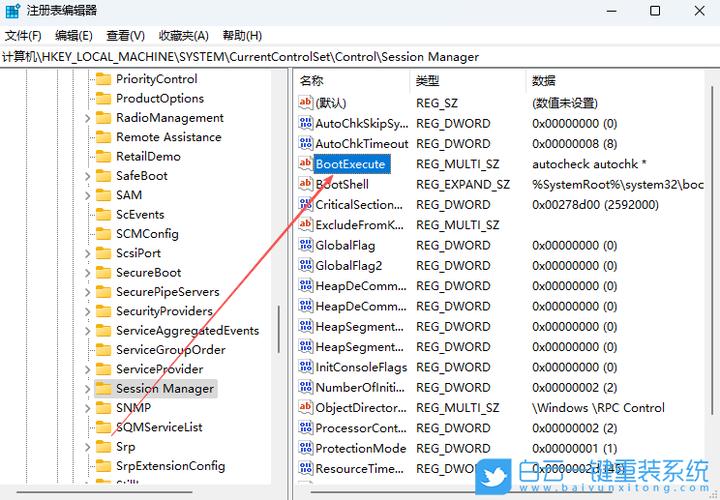Close the Registry Editor window
This screenshot has height=500, width=720.
coord(699,11)
